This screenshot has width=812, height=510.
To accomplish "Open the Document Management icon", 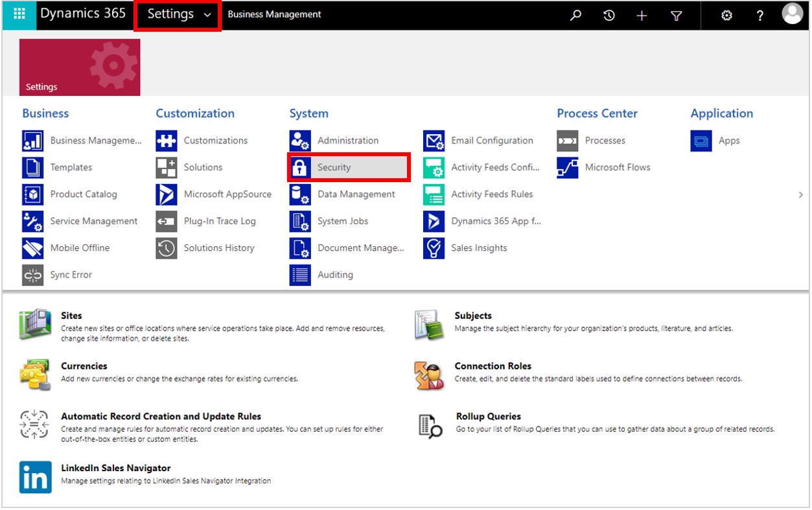I will pos(300,248).
